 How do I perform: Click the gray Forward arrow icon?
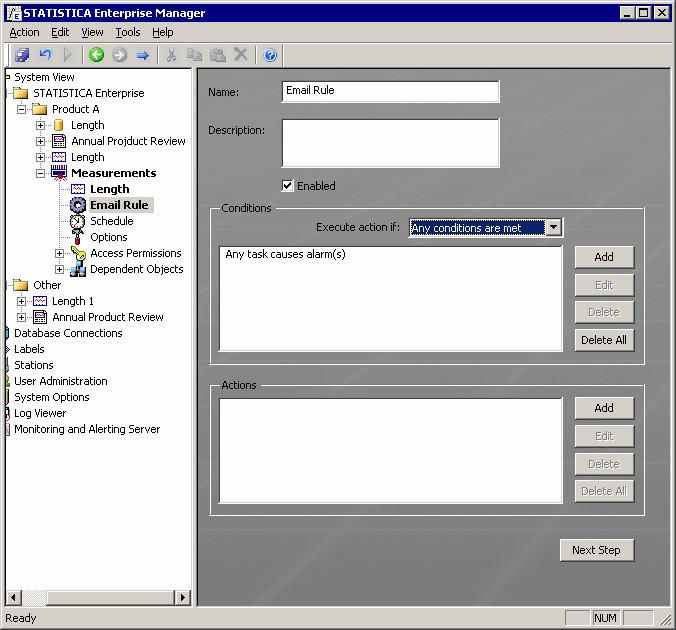click(x=119, y=55)
